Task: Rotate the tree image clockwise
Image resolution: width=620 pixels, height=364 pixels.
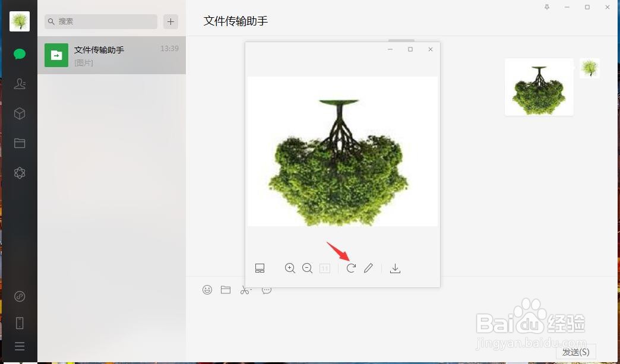Action: point(351,268)
